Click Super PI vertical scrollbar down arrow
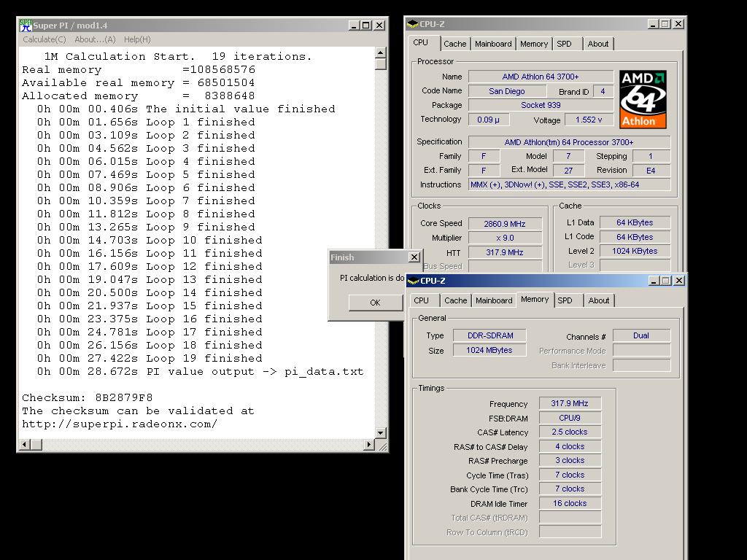 pos(381,433)
